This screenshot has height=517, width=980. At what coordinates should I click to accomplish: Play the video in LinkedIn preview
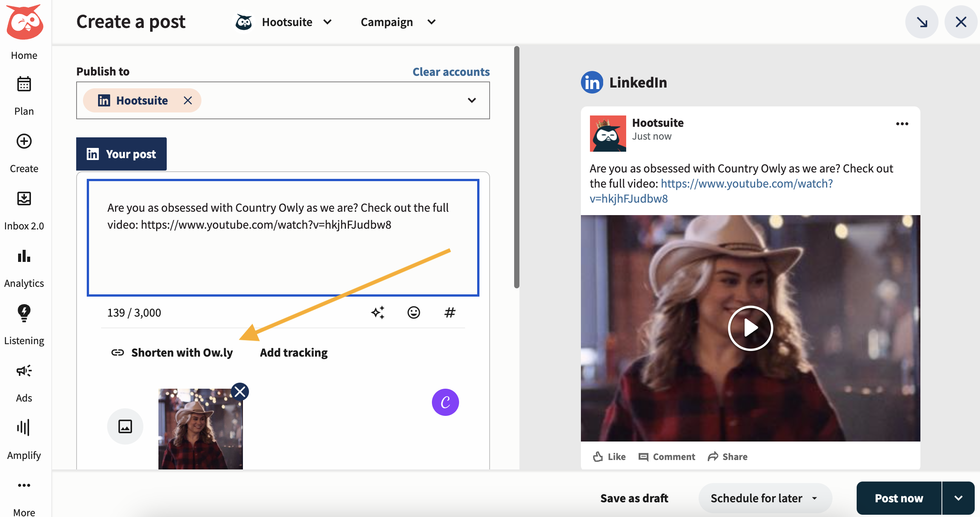750,328
